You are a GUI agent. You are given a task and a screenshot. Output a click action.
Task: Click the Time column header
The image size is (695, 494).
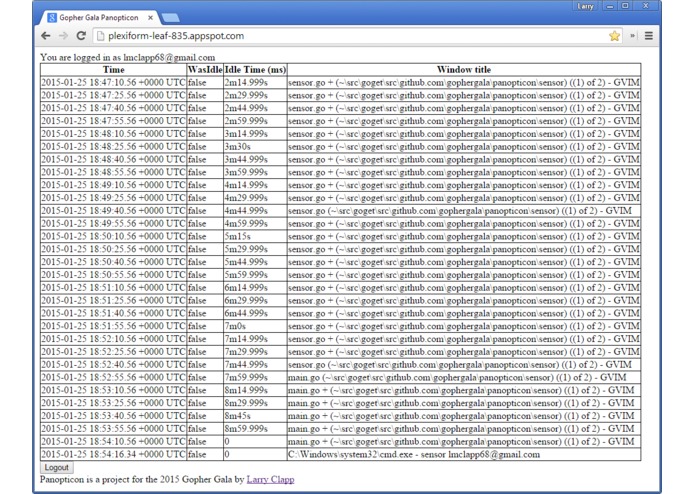click(113, 70)
